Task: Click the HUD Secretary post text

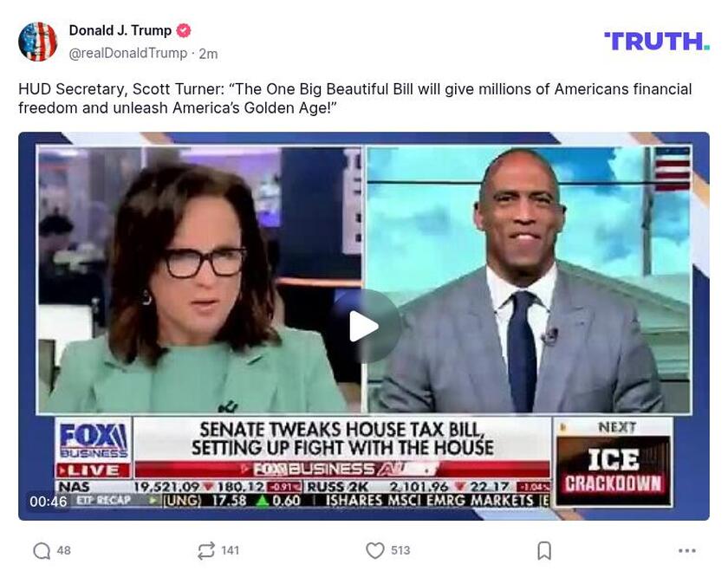Action: point(355,98)
